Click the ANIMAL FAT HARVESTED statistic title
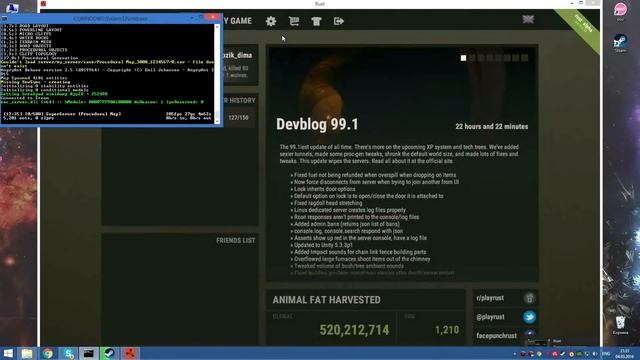Screen dimensions: 640x360 (x=327, y=300)
